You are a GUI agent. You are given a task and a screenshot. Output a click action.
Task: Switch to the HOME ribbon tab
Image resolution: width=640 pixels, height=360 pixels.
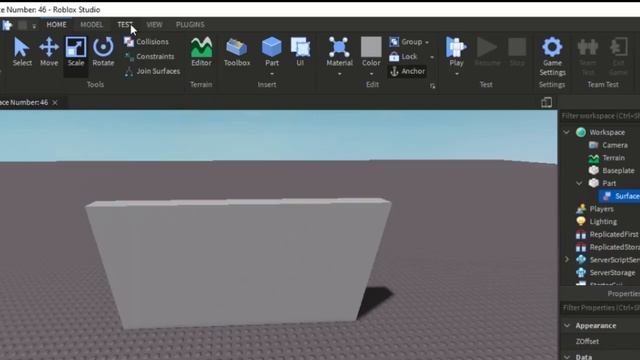[x=56, y=24]
